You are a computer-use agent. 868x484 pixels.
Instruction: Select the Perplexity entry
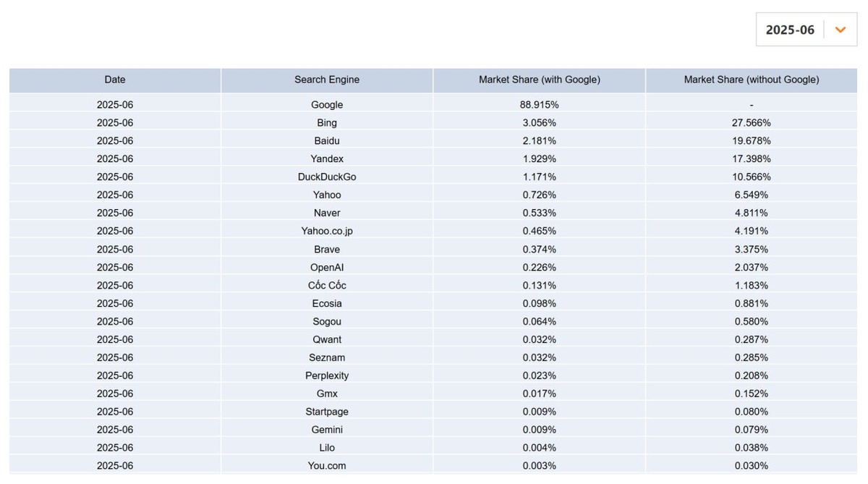pyautogui.click(x=327, y=376)
